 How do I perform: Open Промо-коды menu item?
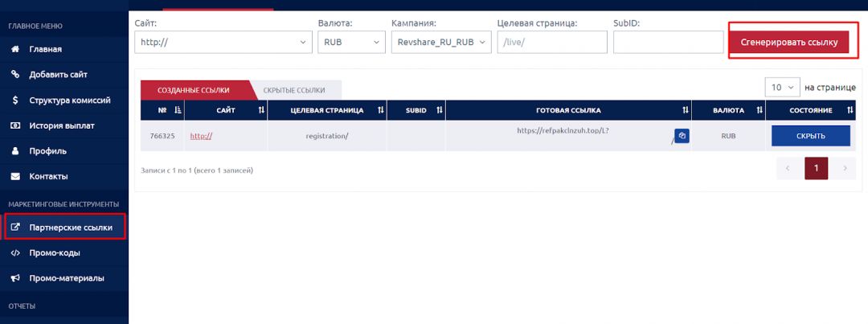[x=64, y=253]
